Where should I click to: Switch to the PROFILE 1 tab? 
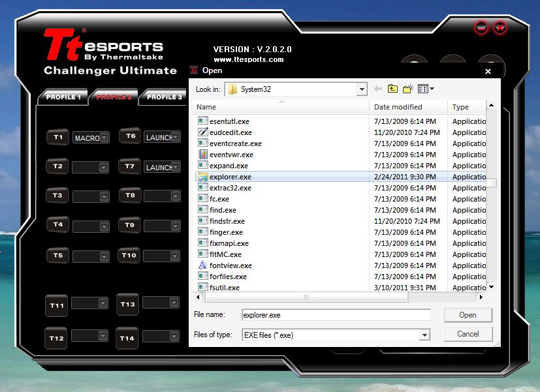pyautogui.click(x=63, y=97)
